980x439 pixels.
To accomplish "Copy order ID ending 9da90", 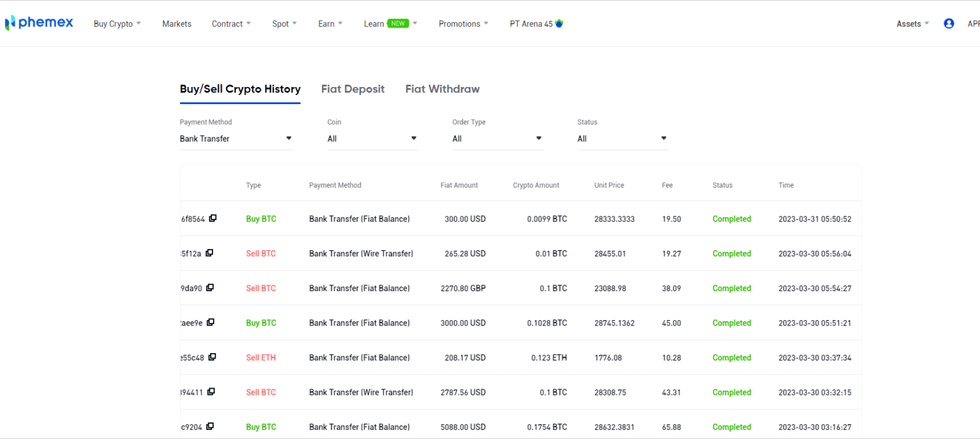I will pos(209,288).
